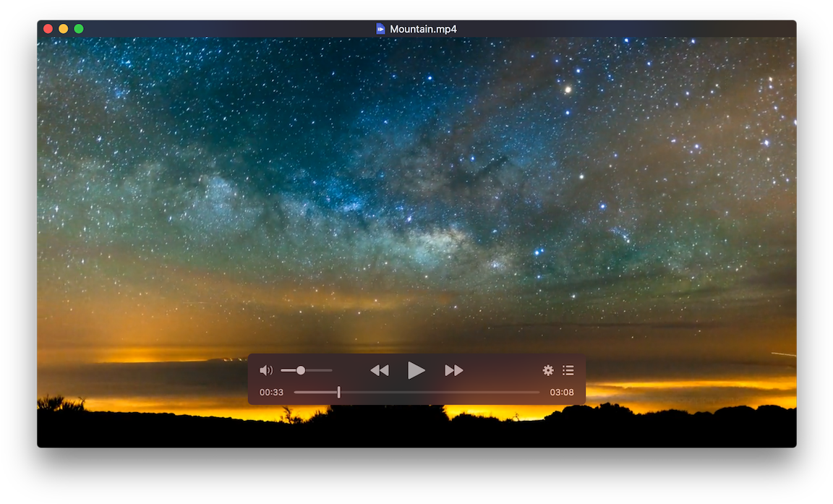Screen dimensions: 833x504
Task: Minimize the window with the yellow button
Action: pyautogui.click(x=63, y=29)
